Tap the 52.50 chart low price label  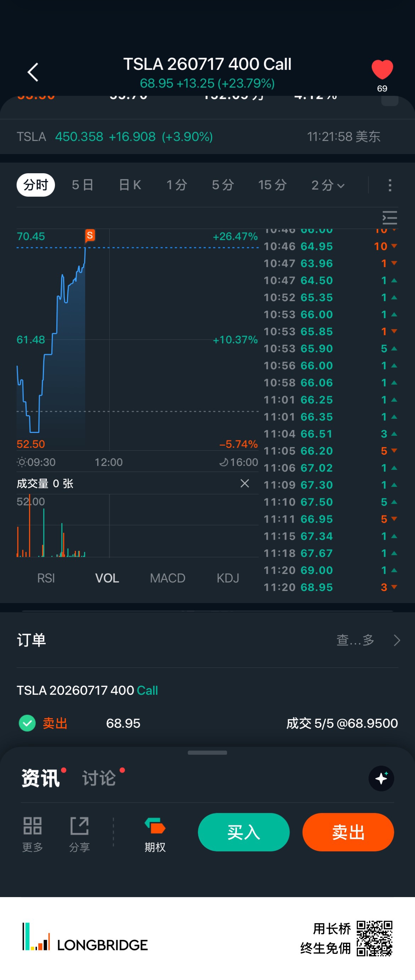click(x=31, y=444)
